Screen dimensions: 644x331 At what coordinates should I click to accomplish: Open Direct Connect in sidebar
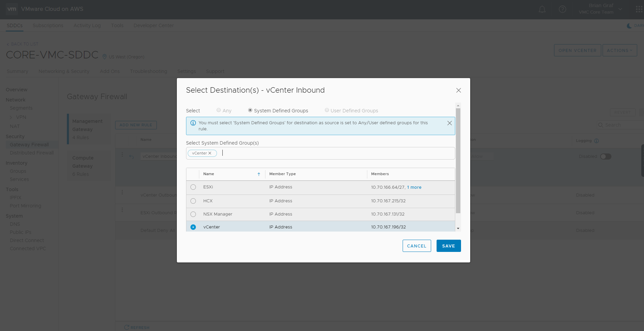click(27, 240)
